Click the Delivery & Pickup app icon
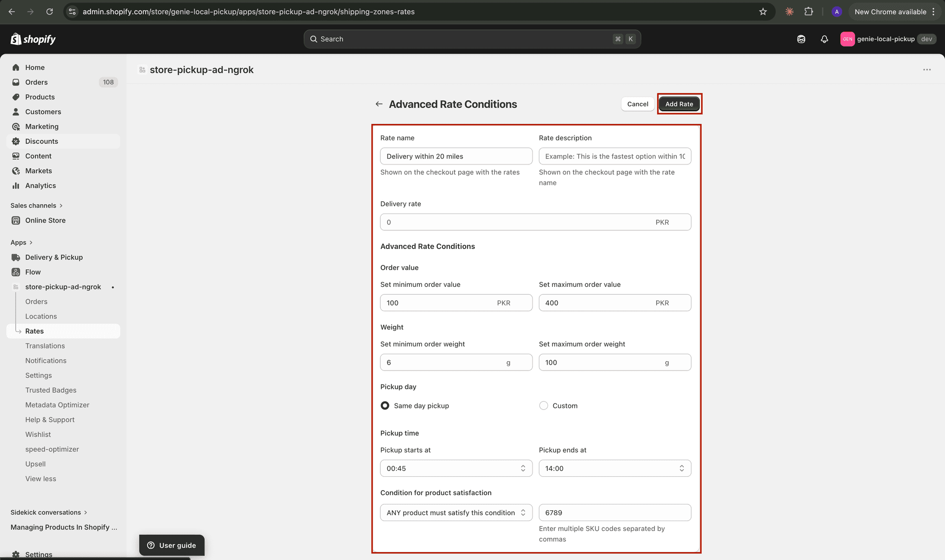Screen dimensions: 945x560 (x=16, y=257)
